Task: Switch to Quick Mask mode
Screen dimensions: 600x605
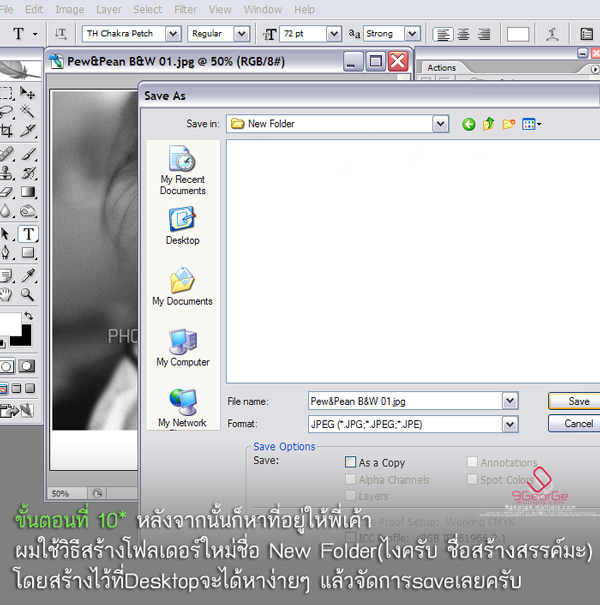Action: [x=27, y=366]
